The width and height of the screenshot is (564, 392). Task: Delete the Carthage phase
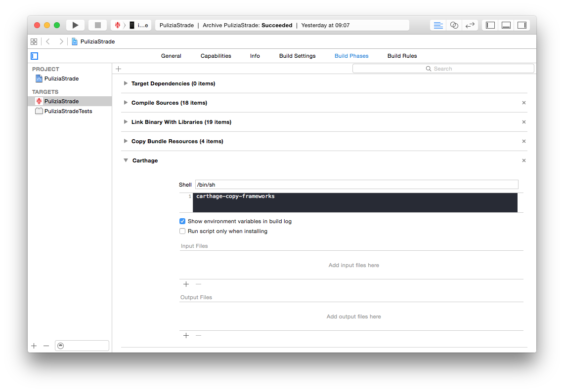(x=524, y=160)
